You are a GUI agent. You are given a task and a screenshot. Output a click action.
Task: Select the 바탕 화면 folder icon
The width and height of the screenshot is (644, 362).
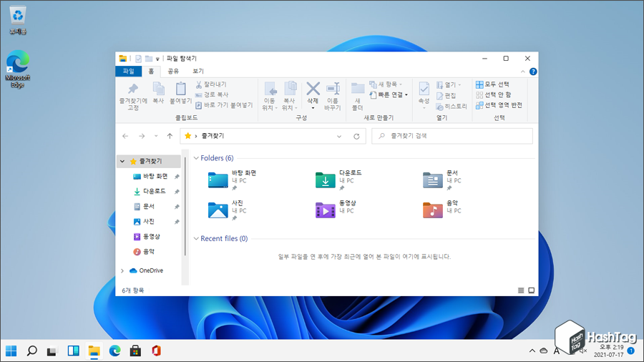(x=218, y=180)
